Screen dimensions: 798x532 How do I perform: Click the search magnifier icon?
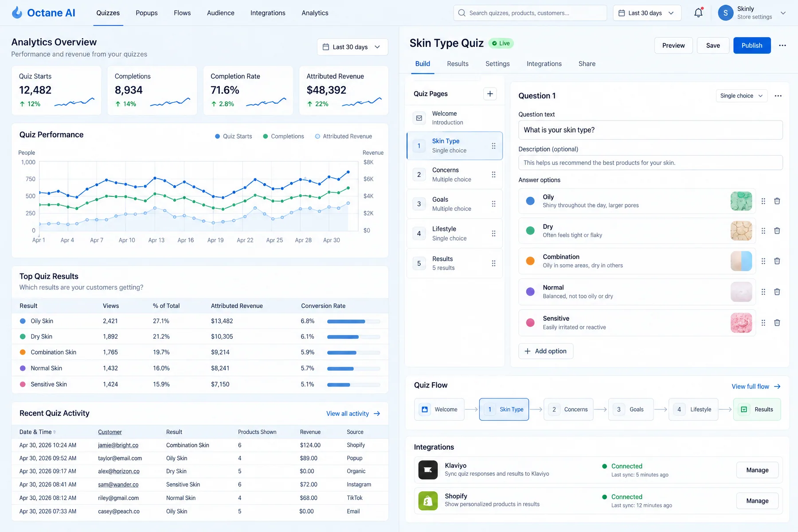point(462,13)
